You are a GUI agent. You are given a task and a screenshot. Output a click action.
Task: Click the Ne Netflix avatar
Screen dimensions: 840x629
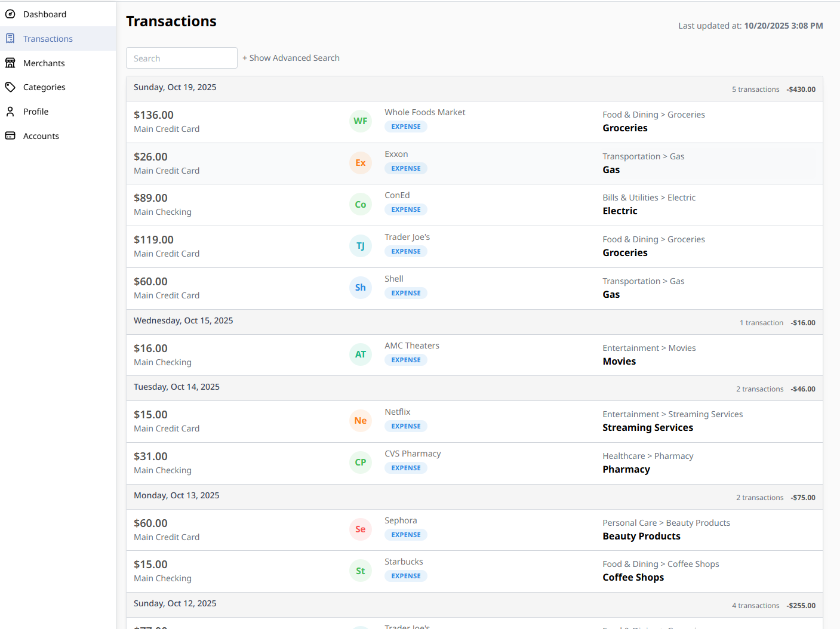[361, 421]
